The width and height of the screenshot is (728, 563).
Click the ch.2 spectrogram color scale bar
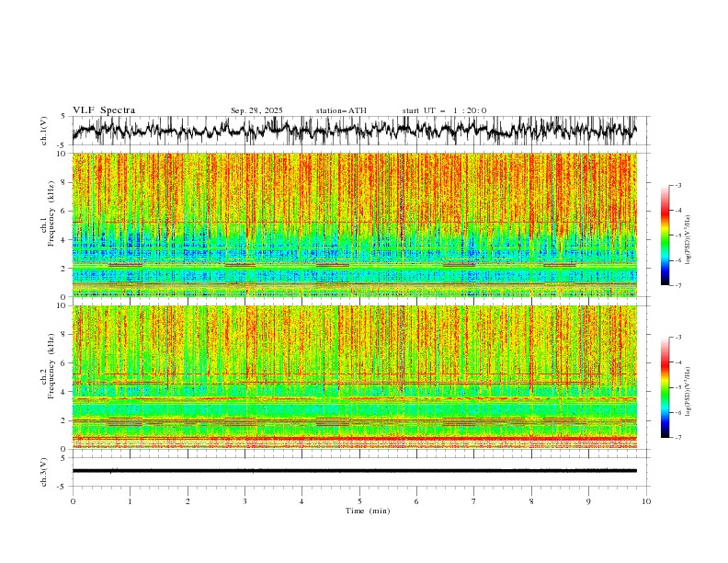pyautogui.click(x=665, y=387)
